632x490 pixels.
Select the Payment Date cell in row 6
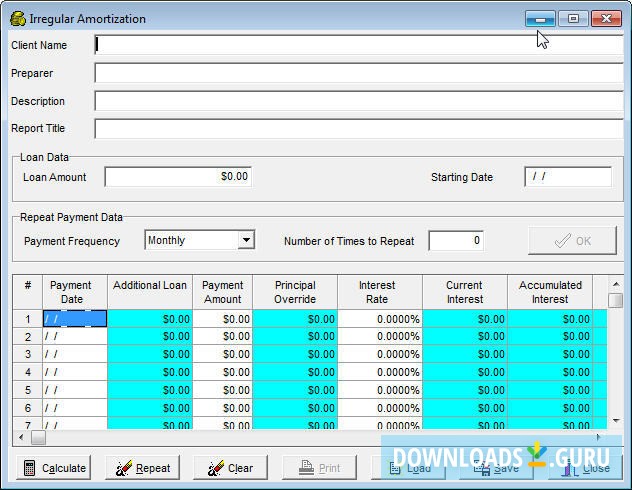[75, 408]
